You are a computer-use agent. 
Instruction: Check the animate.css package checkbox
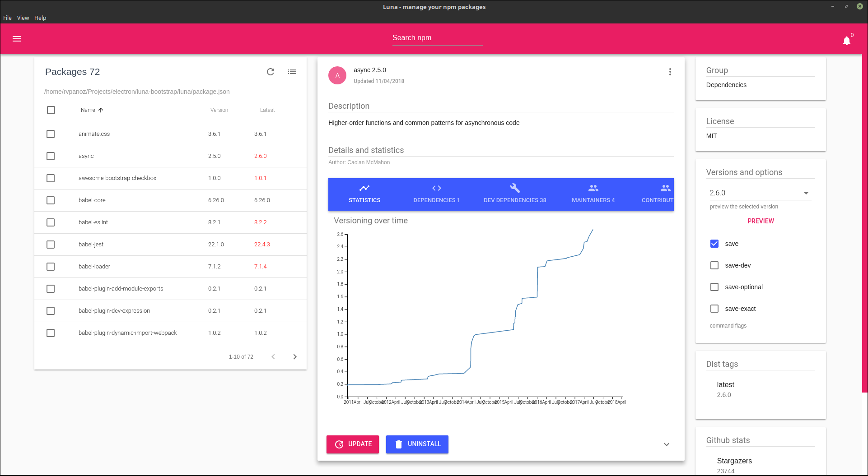[x=51, y=134]
